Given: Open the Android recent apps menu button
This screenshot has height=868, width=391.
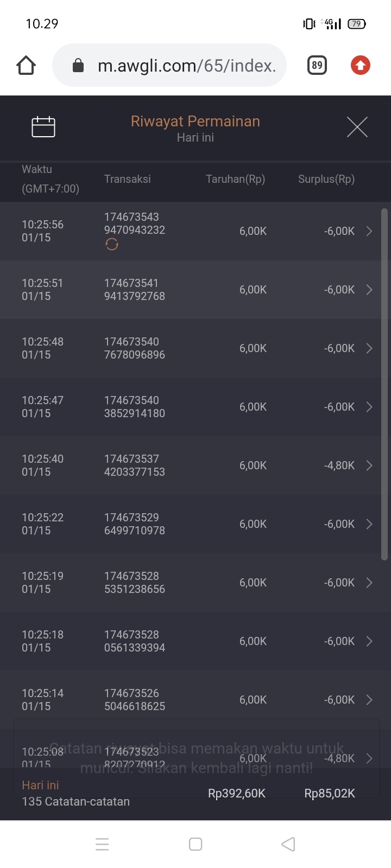Looking at the screenshot, I should [102, 844].
